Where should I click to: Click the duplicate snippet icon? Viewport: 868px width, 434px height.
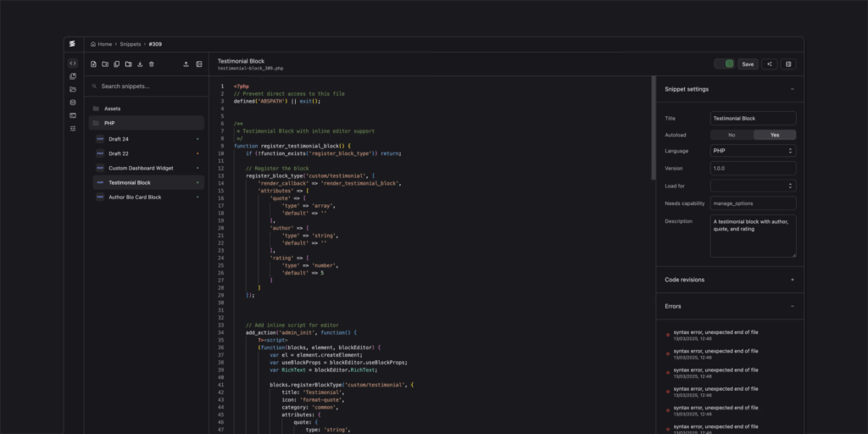(x=116, y=64)
